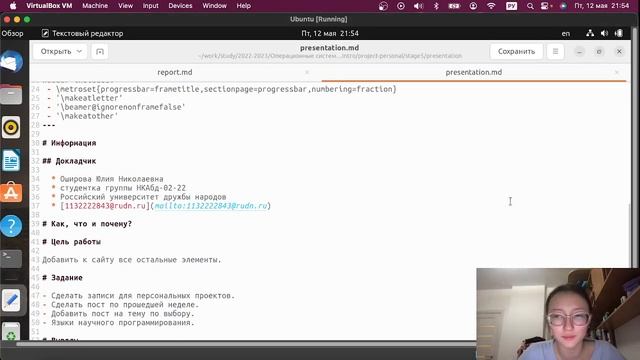Switch to the report.md tab
Screen dimensions: 640x360
(175, 72)
